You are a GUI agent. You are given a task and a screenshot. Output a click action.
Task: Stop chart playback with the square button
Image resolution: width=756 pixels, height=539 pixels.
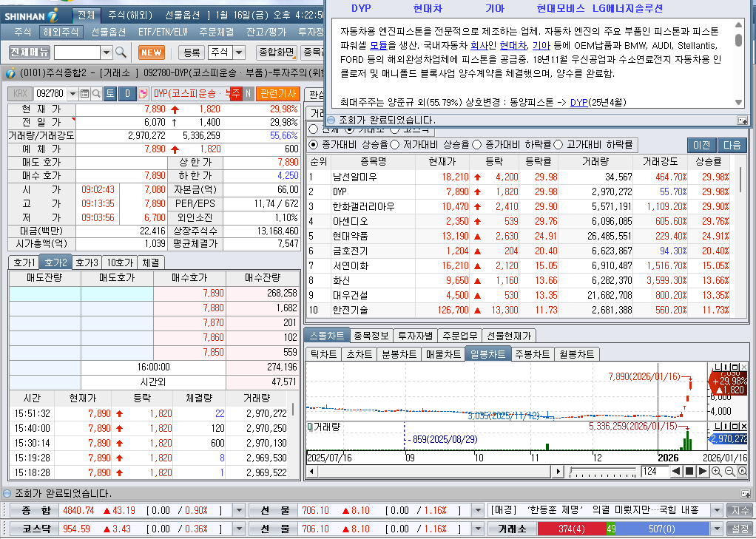point(689,472)
